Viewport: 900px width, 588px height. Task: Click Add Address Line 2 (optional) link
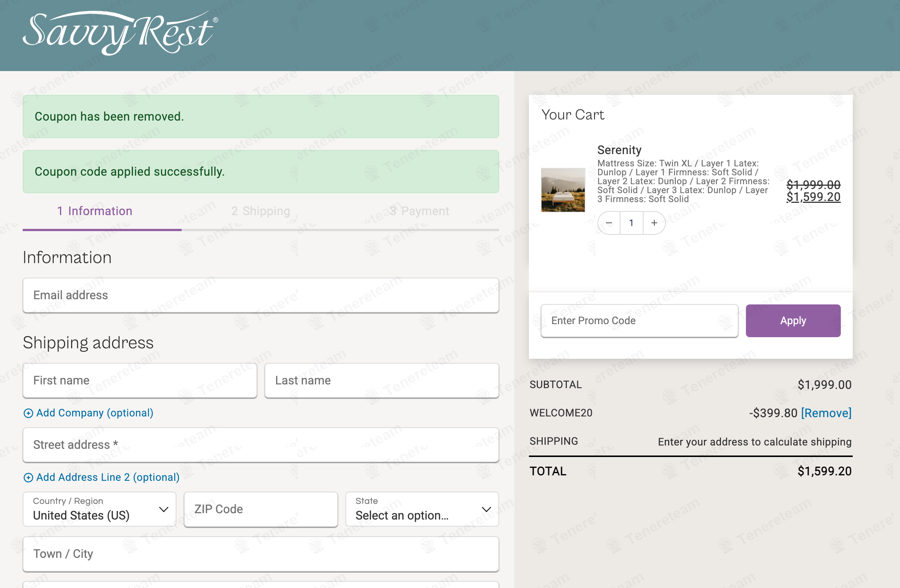(x=108, y=477)
